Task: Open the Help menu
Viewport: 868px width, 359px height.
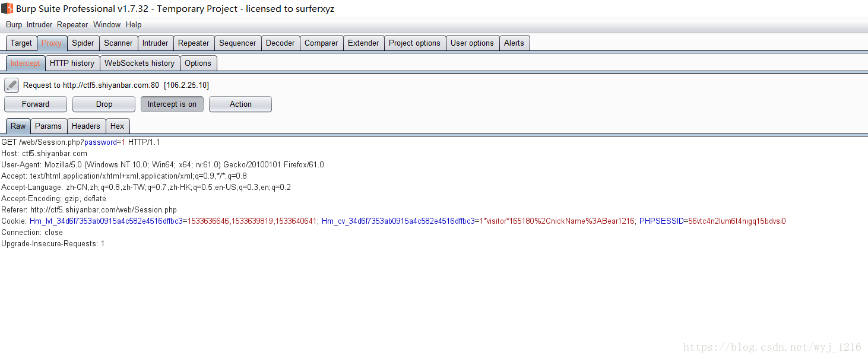Action: tap(134, 24)
